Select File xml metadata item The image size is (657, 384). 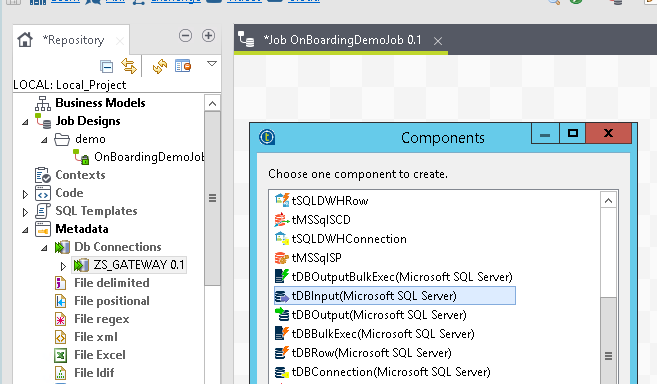pyautogui.click(x=96, y=337)
